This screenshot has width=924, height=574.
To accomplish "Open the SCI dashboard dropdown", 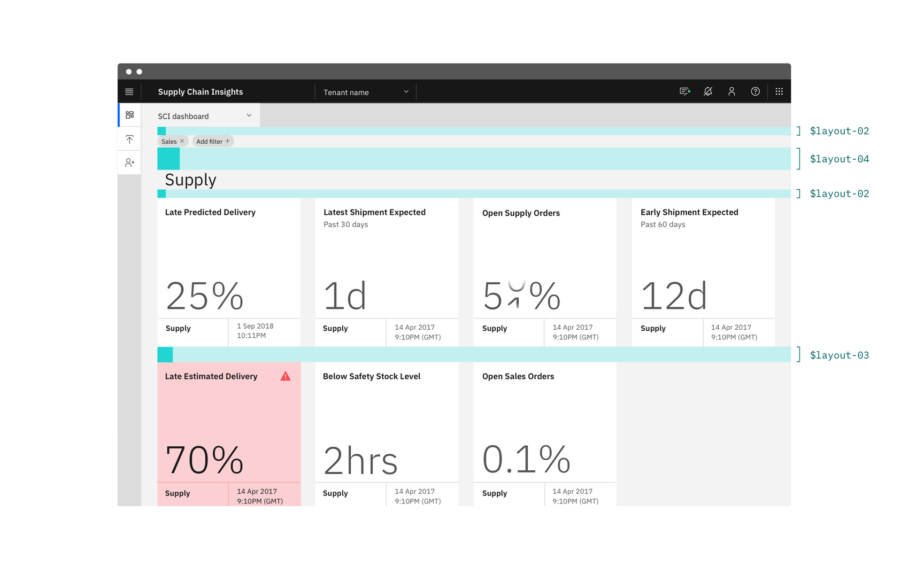I will (x=248, y=115).
